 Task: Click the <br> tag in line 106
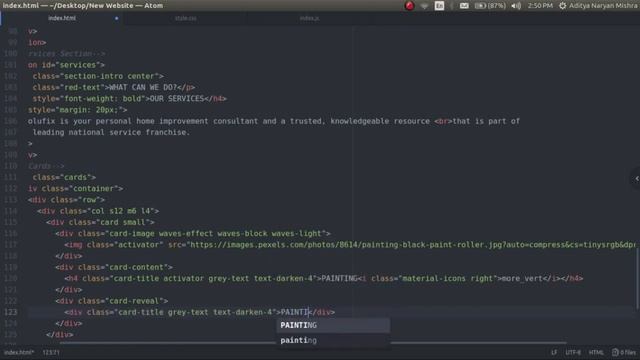tap(443, 121)
